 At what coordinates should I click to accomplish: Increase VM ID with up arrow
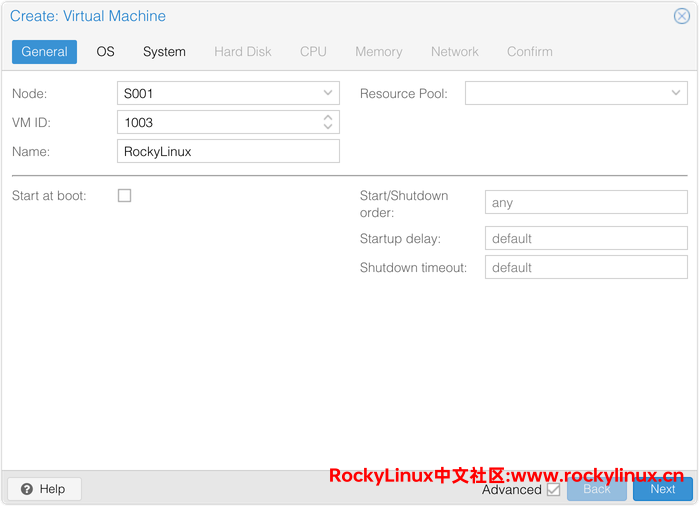point(328,117)
